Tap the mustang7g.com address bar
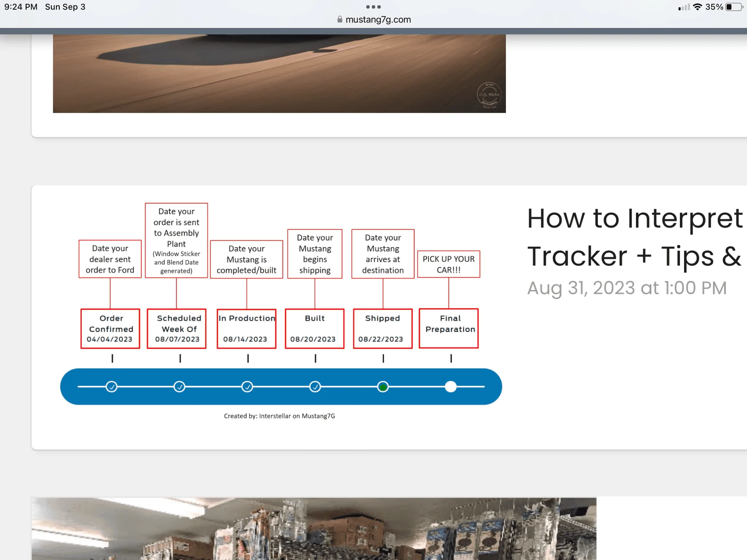This screenshot has width=747, height=560. pos(374,19)
